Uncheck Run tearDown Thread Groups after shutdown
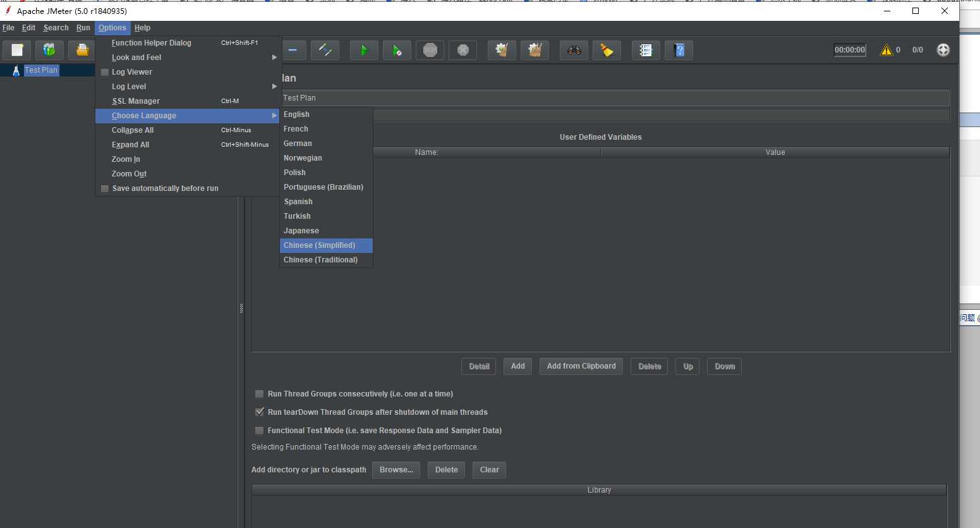Viewport: 980px width, 528px height. [259, 412]
